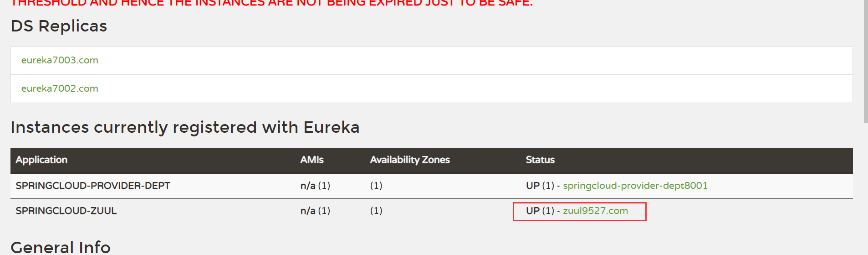The width and height of the screenshot is (868, 255).
Task: Click the Instances currently registered with Eureka heading
Action: [185, 127]
